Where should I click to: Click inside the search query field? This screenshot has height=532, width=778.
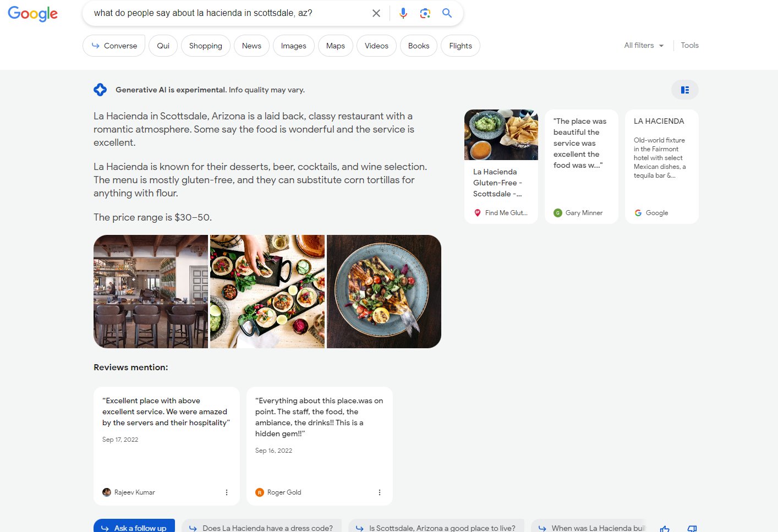[x=226, y=13]
